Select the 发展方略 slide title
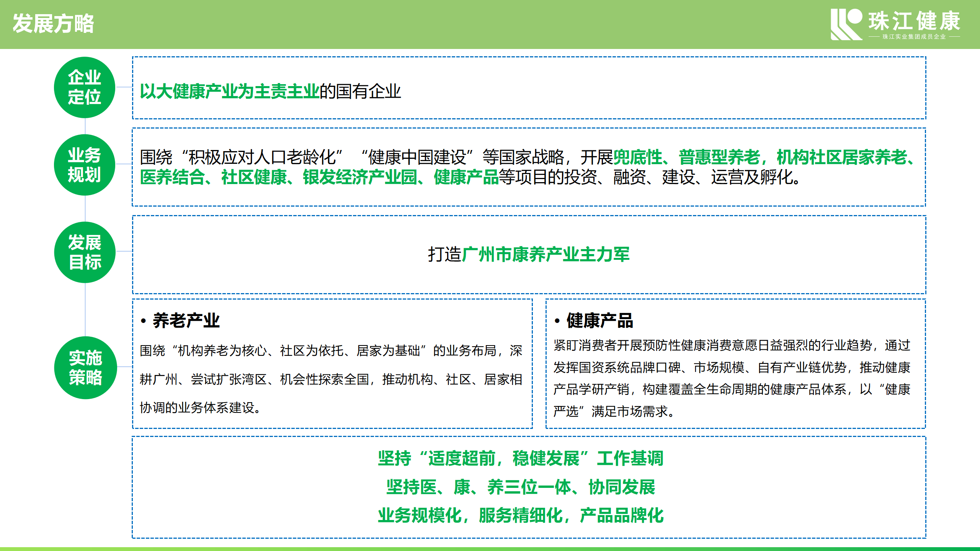Screen dimensions: 980x551 [53, 24]
